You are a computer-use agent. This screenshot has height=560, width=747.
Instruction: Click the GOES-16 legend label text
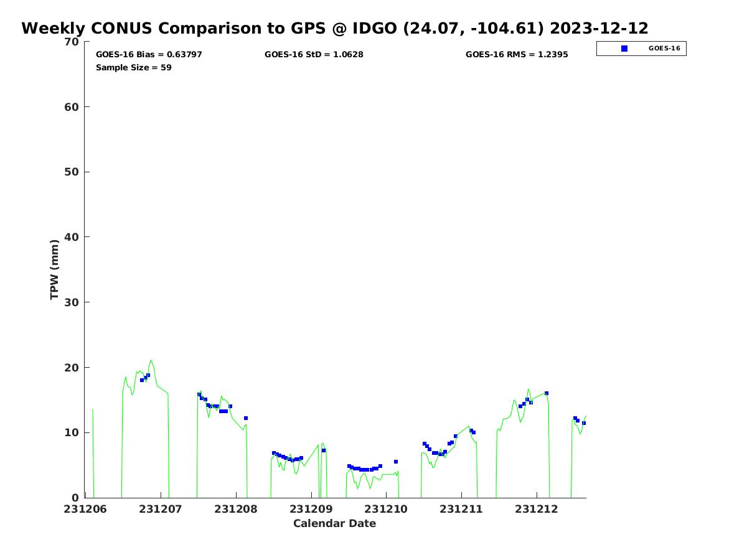pyautogui.click(x=664, y=49)
